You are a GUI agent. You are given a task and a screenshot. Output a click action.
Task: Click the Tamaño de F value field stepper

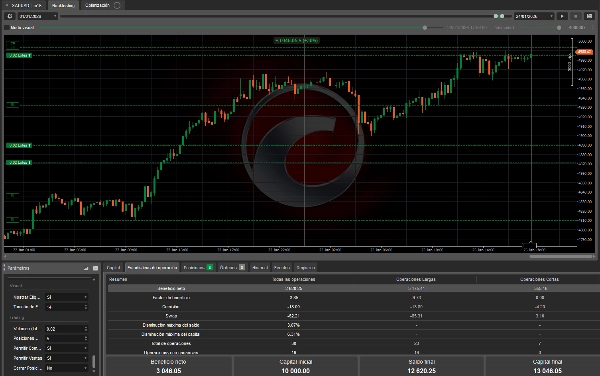pyautogui.click(x=85, y=307)
